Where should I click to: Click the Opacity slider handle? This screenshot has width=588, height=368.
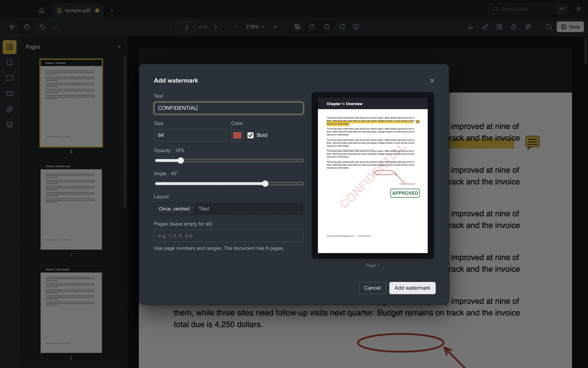181,161
